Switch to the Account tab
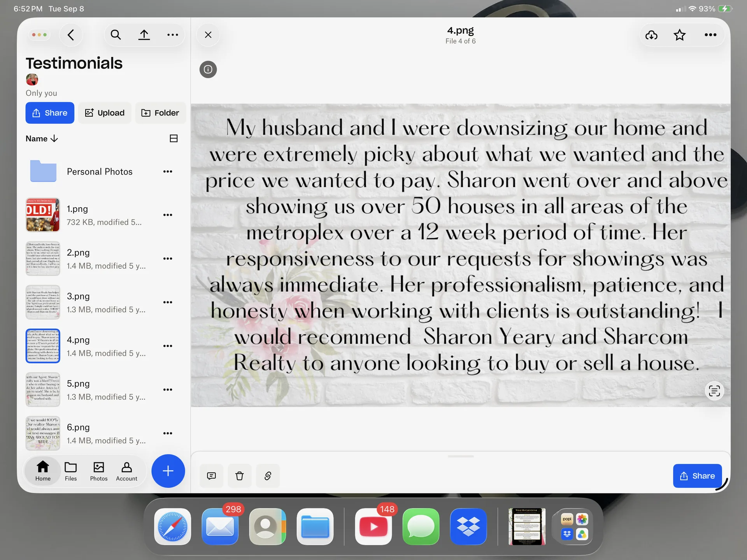 [x=126, y=471]
